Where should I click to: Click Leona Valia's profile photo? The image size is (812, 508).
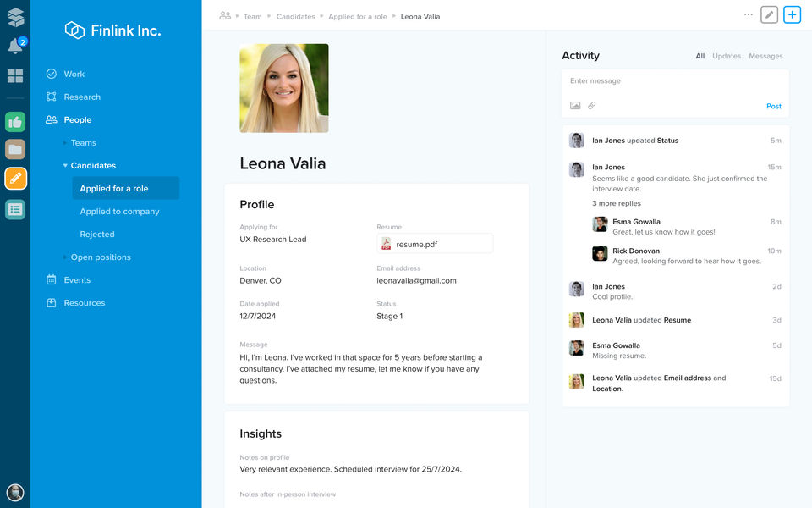click(284, 88)
